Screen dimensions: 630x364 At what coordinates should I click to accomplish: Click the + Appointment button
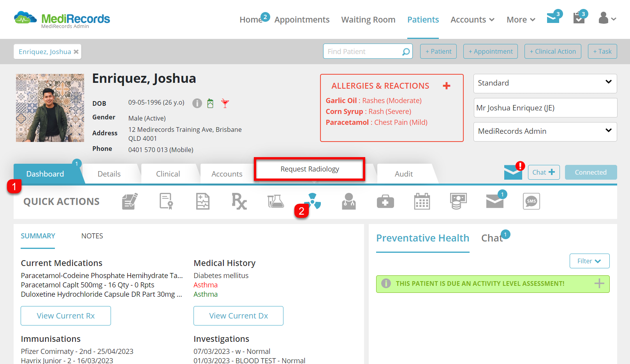491,51
